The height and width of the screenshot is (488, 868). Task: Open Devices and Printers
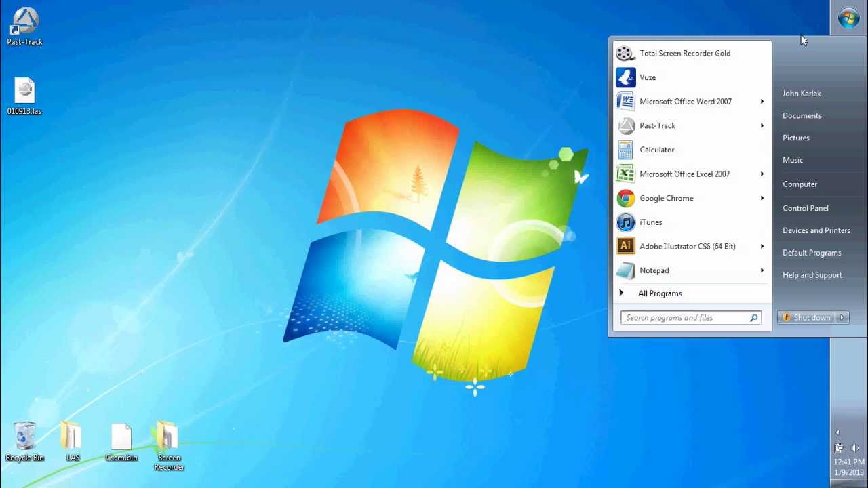(816, 231)
